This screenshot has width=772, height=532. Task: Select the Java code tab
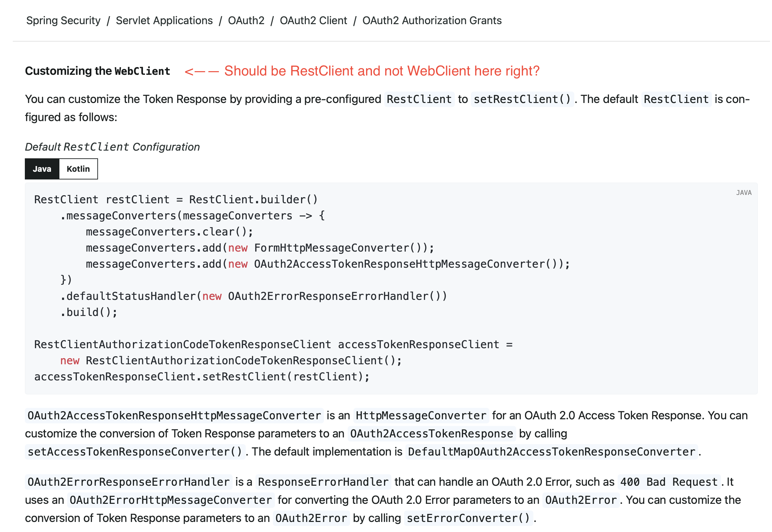coord(42,169)
